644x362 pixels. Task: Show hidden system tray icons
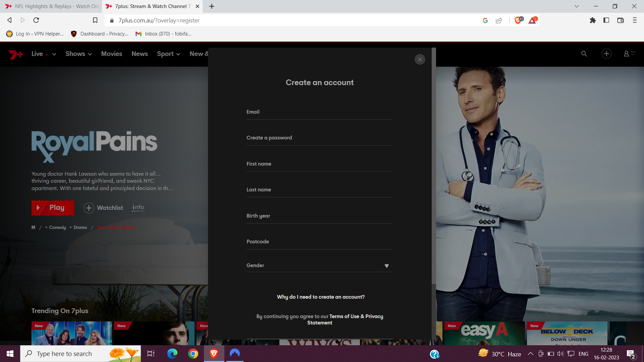531,354
